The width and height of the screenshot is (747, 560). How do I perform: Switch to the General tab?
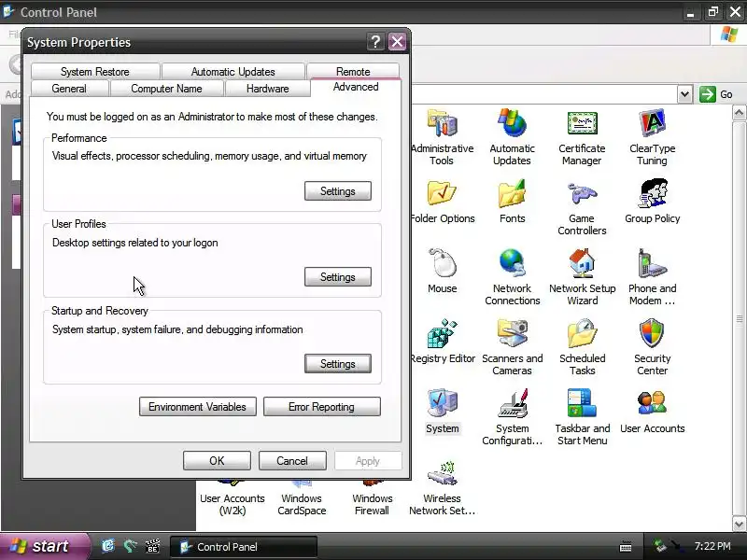pyautogui.click(x=69, y=89)
